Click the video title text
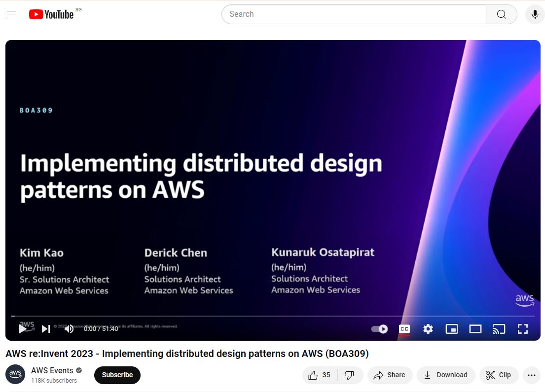545x392 pixels. click(187, 354)
